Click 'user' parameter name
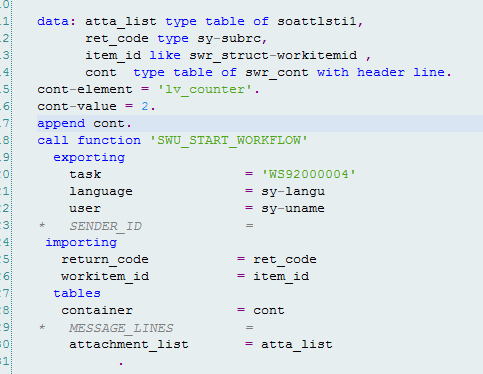483x374 pixels. coord(85,209)
